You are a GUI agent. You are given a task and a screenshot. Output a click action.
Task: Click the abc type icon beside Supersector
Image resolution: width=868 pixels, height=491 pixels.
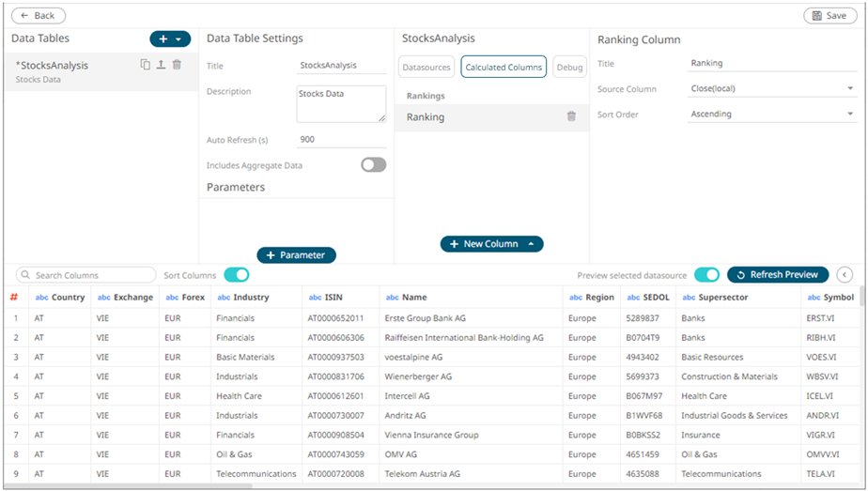[689, 298]
